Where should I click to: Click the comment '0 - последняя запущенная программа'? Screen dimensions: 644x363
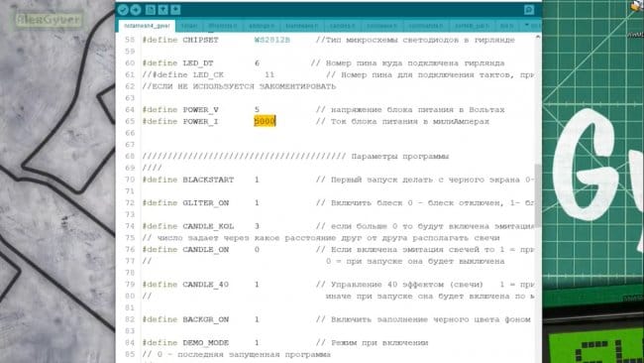point(236,354)
